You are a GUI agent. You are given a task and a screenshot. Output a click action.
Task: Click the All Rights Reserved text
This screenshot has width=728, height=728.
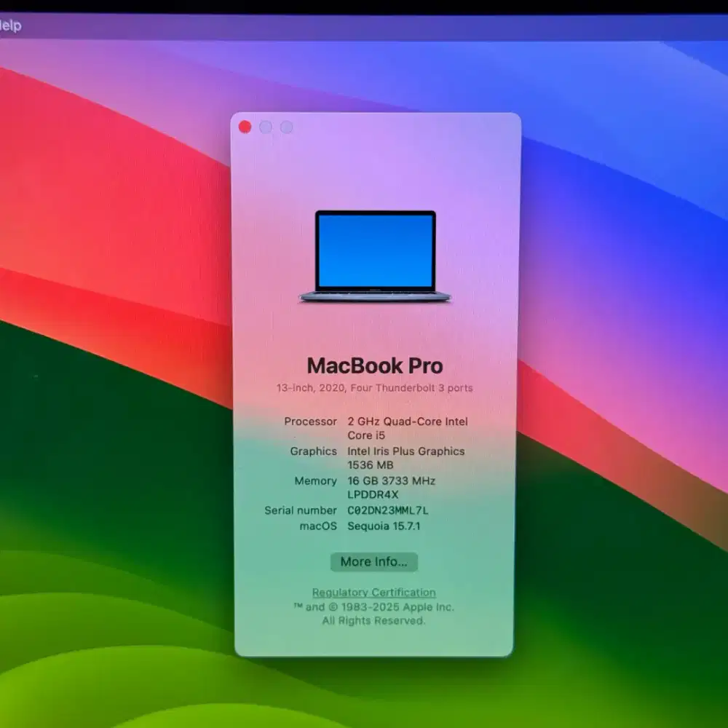click(x=374, y=620)
